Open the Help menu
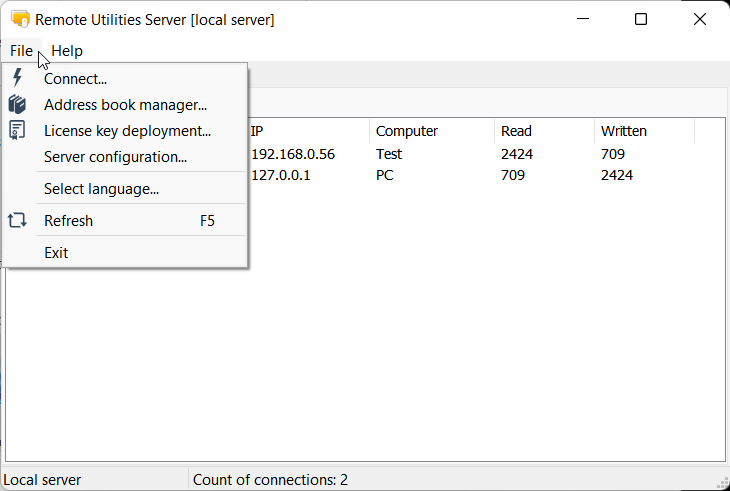Screen dimensions: 730x491 click(x=67, y=51)
